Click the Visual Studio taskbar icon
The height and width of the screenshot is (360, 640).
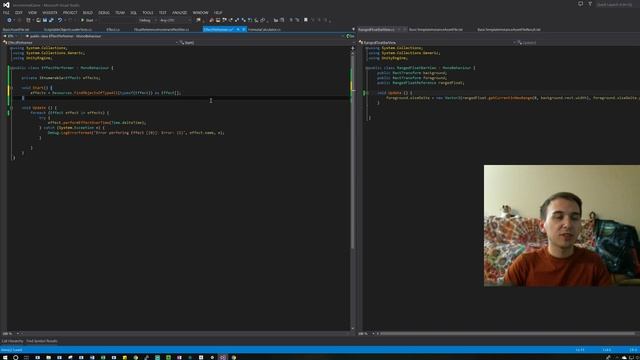(222, 357)
